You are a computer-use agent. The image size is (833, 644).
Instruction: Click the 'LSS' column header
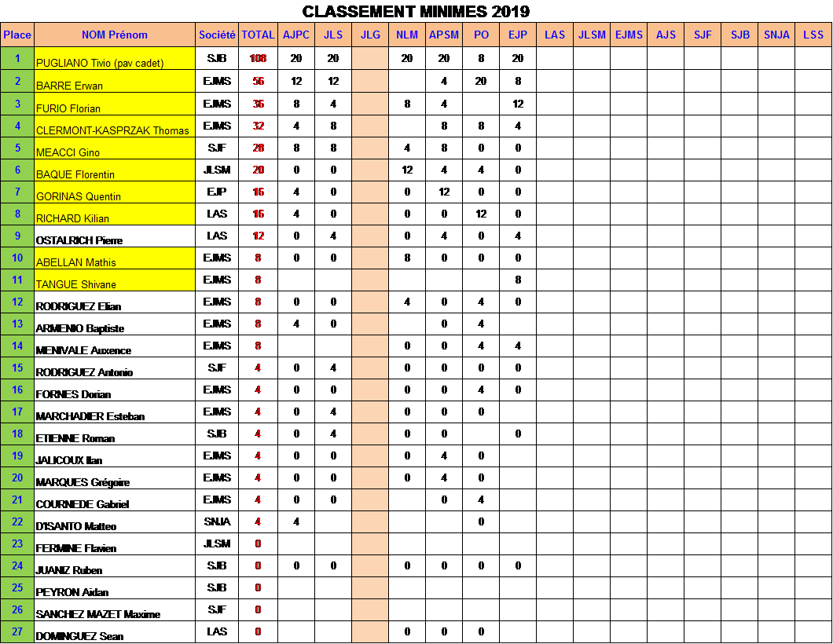click(x=813, y=35)
